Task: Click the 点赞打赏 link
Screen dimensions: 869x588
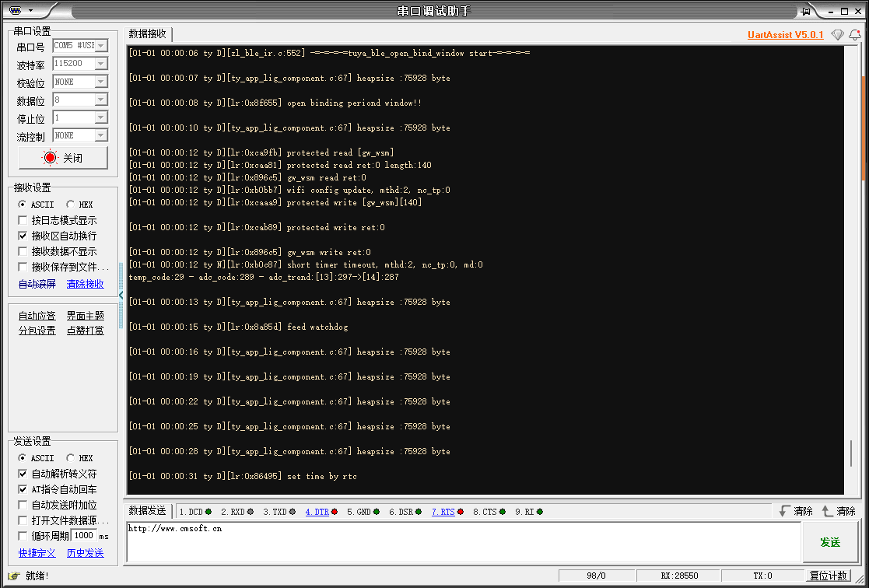Action: click(86, 331)
